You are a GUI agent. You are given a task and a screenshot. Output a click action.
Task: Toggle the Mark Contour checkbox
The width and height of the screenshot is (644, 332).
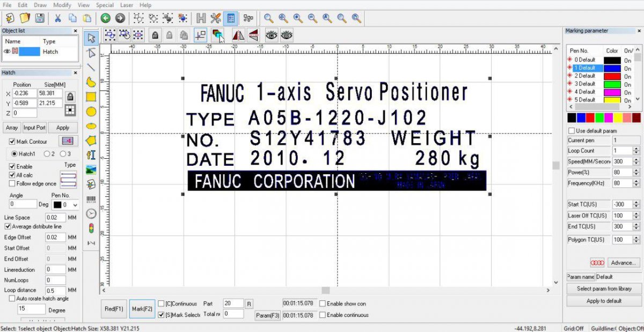pyautogui.click(x=12, y=142)
